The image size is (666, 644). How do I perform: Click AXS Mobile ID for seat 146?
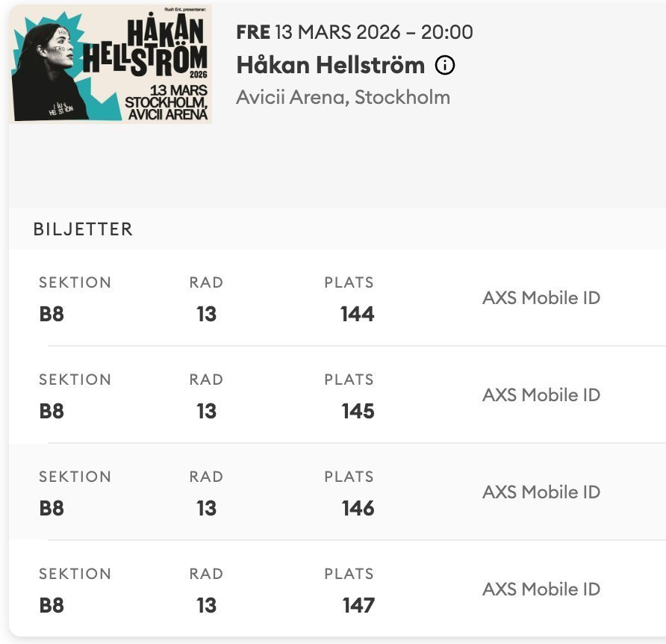pyautogui.click(x=541, y=492)
